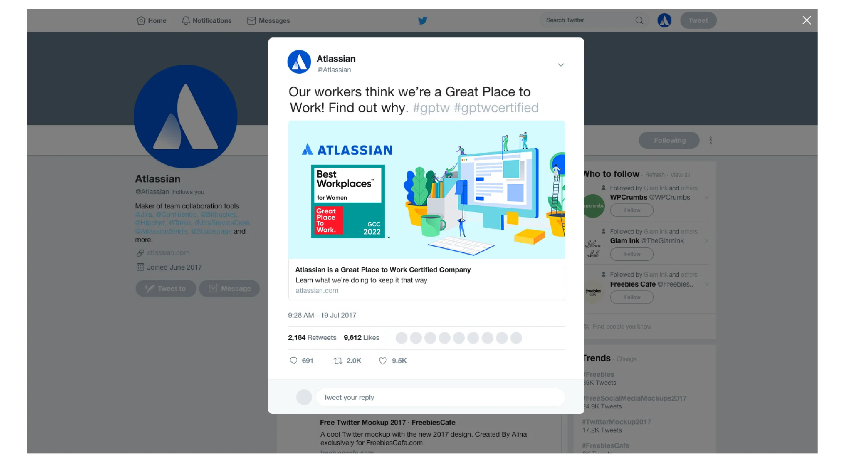Follow WPCrumbs

(632, 210)
